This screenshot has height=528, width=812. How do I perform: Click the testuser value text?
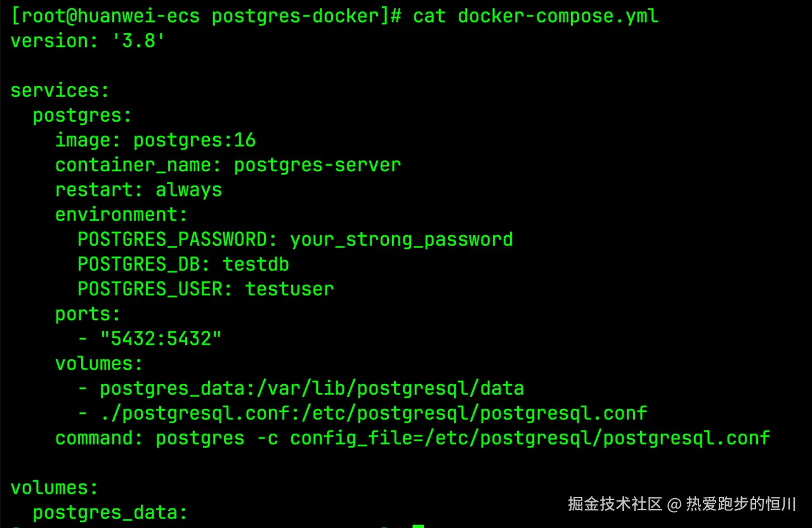[289, 289]
